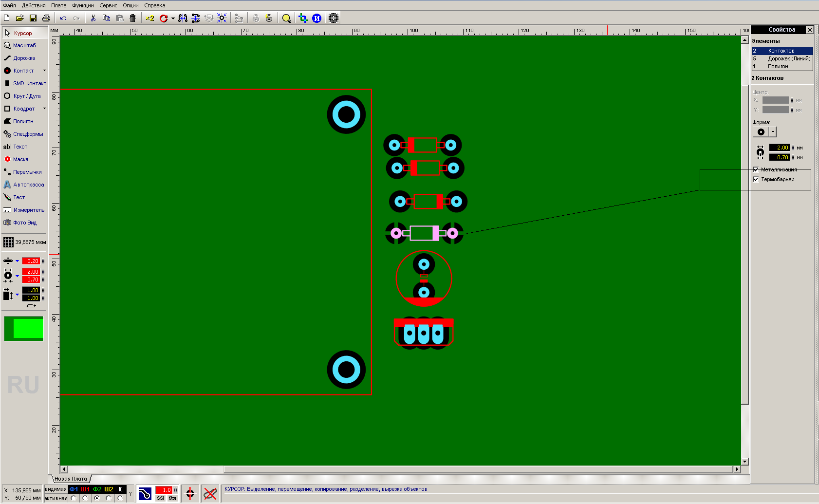The image size is (819, 504).
Task: Open the Плата menu
Action: 59,5
